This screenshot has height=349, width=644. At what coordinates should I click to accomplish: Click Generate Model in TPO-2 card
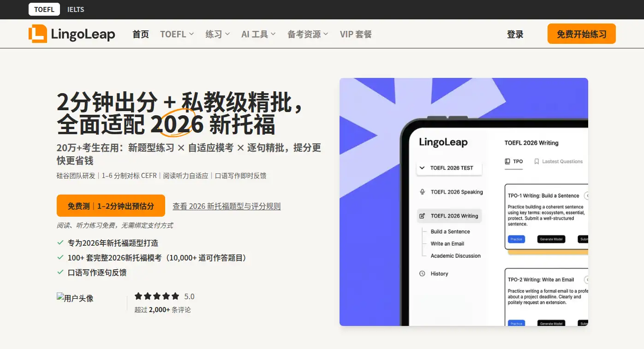point(551,323)
